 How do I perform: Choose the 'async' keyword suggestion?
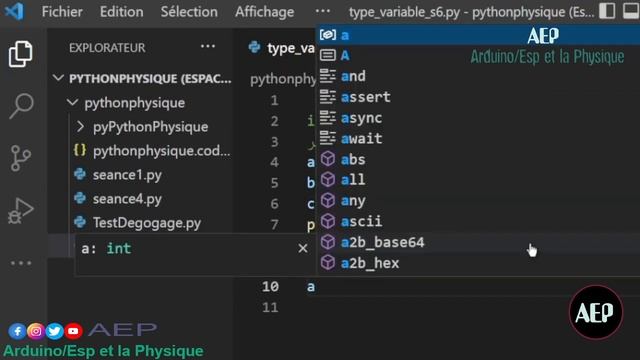478,118
